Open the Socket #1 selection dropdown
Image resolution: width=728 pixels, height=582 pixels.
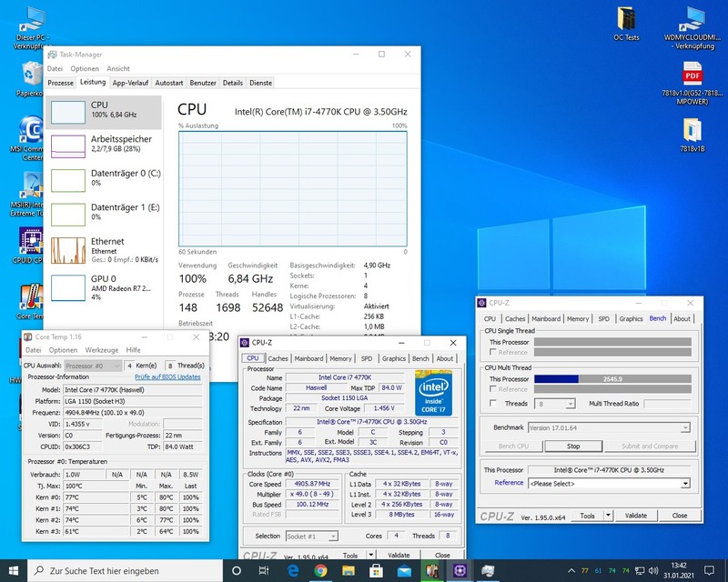tap(311, 536)
